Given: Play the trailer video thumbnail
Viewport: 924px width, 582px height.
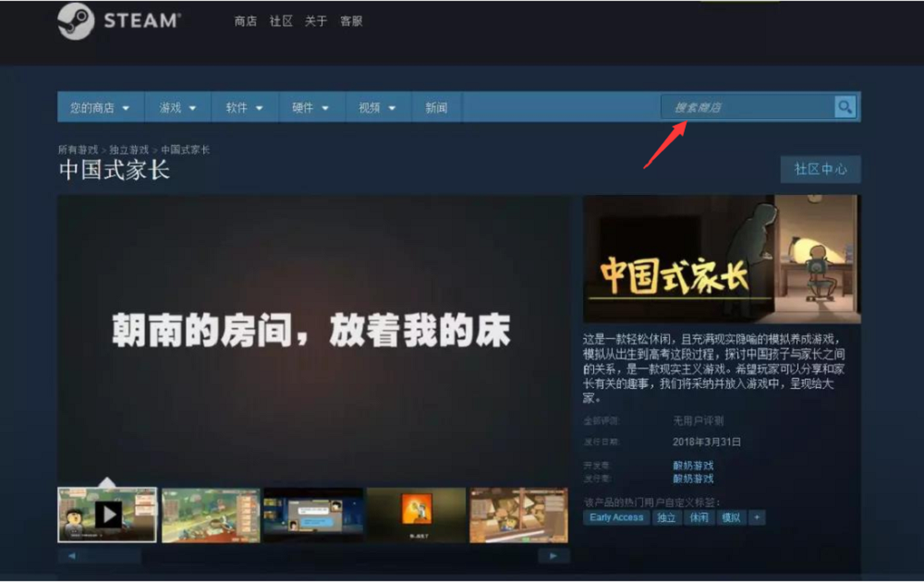Looking at the screenshot, I should pos(107,515).
